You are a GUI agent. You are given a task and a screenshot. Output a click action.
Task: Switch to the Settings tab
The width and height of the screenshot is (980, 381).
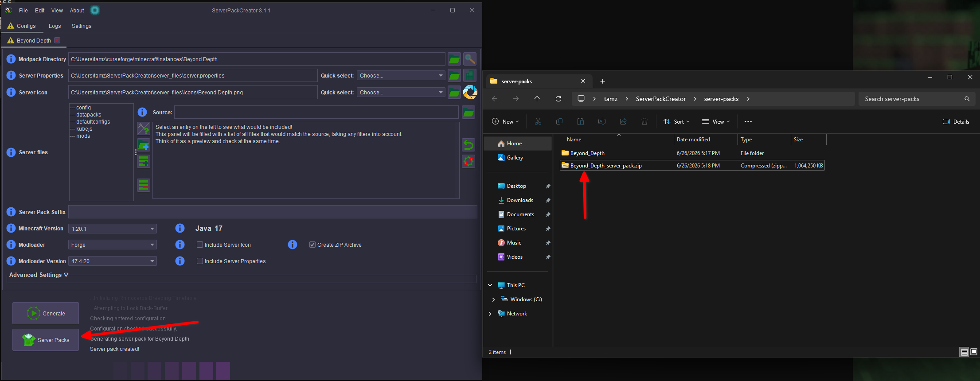pos(82,26)
